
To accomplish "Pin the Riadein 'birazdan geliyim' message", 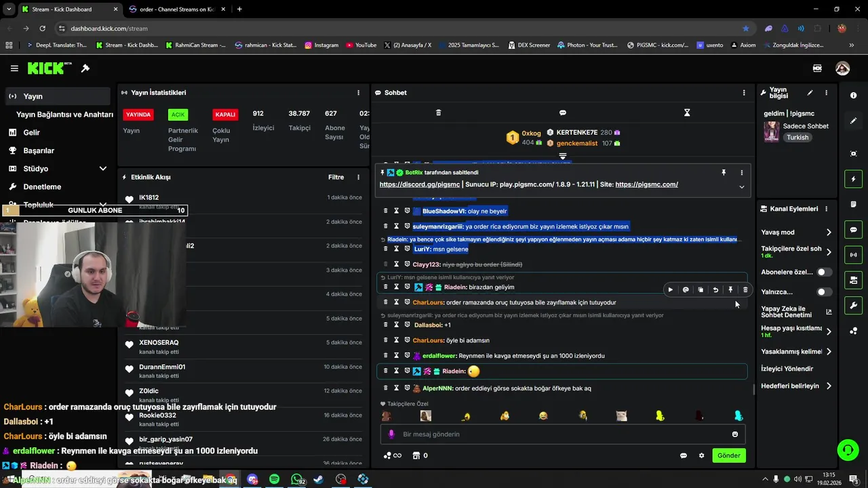I will click(x=730, y=290).
